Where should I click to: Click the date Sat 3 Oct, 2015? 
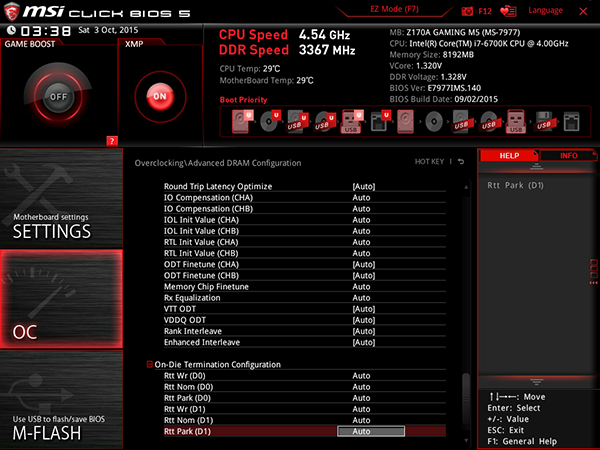108,30
